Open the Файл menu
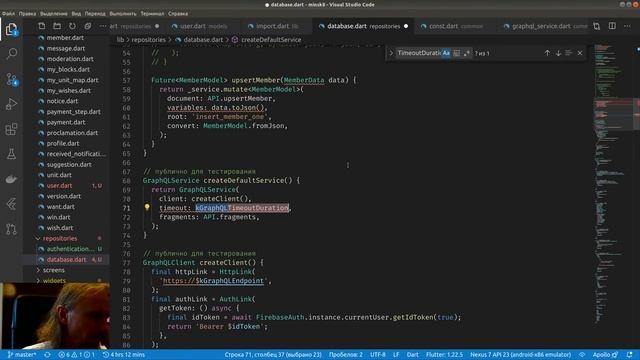Viewport: 640px width, 360px height. tap(8, 13)
